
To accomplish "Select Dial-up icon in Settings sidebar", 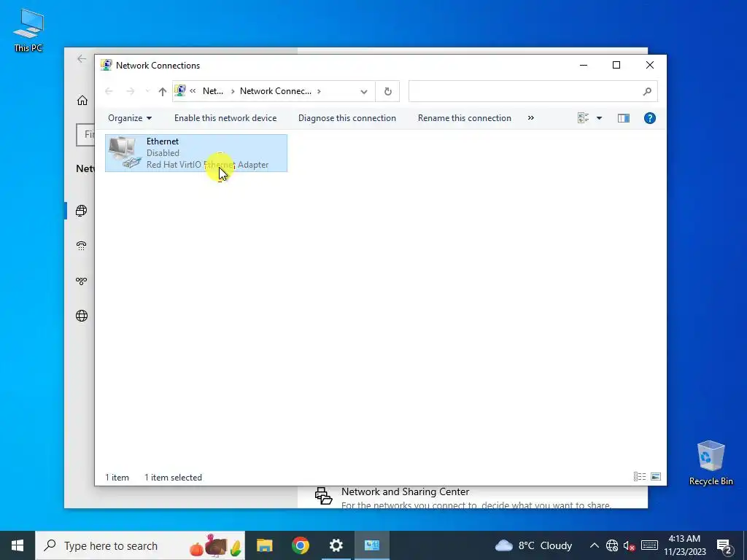I will (82, 246).
